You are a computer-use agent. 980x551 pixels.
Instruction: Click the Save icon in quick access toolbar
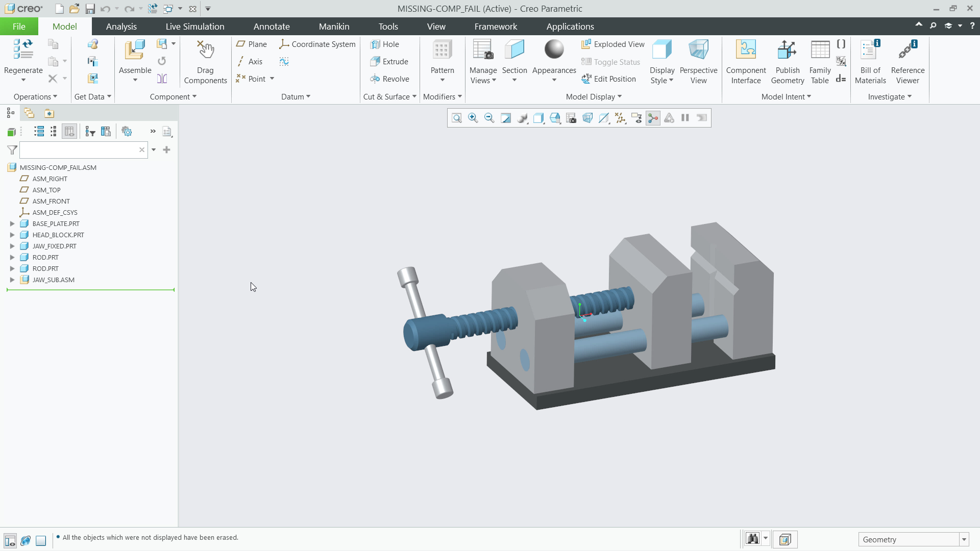pyautogui.click(x=90, y=9)
